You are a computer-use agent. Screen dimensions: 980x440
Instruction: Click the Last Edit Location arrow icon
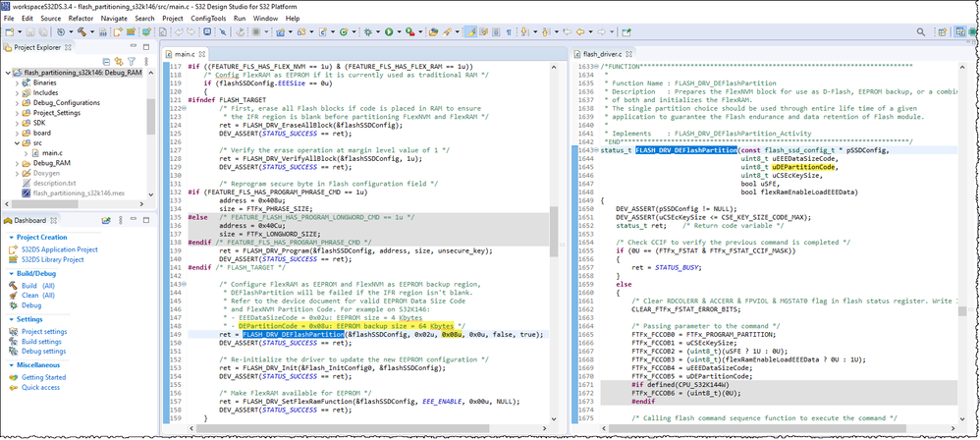(567, 31)
